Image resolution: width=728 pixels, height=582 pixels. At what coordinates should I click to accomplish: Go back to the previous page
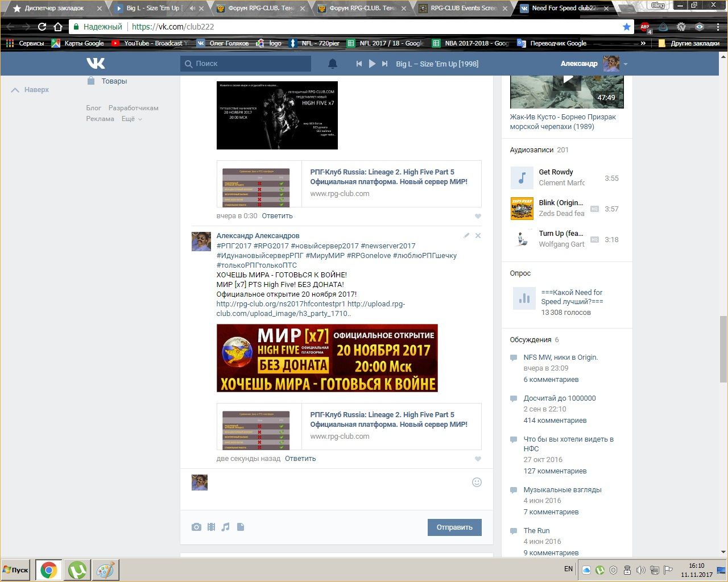point(10,27)
